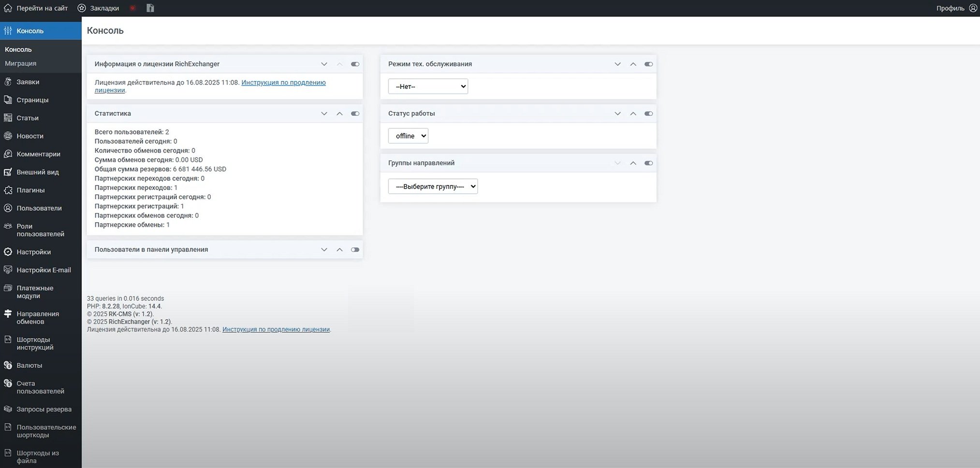Image resolution: width=980 pixels, height=468 pixels.
Task: Enable the Пользователи в панели управления widget toggle
Action: point(355,250)
